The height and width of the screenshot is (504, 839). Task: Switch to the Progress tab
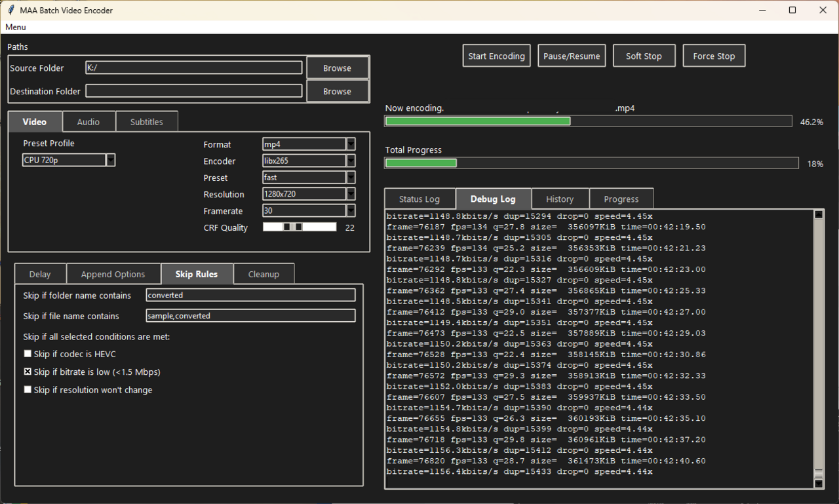[x=621, y=199]
